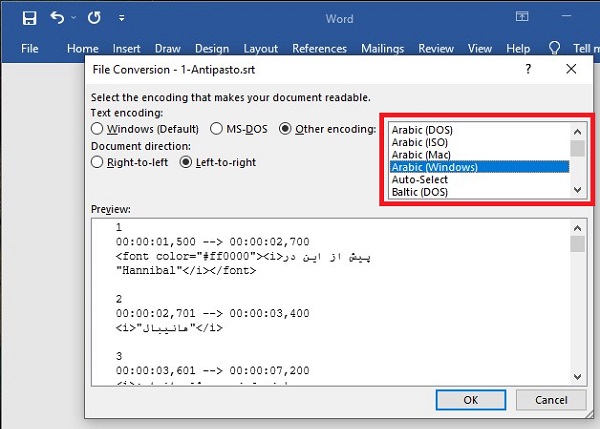Pick Baltic (DOS) encoding
The image size is (600, 429).
479,192
